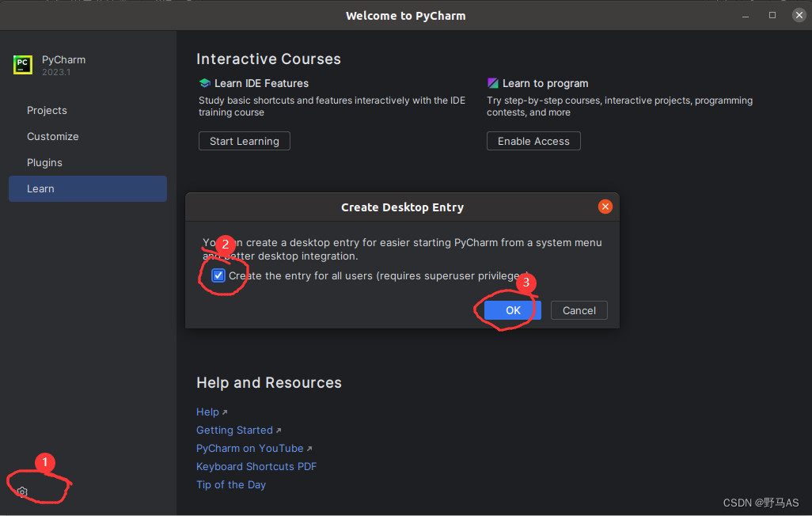Open PyCharm on YouTube
This screenshot has height=516, width=812.
tap(249, 448)
